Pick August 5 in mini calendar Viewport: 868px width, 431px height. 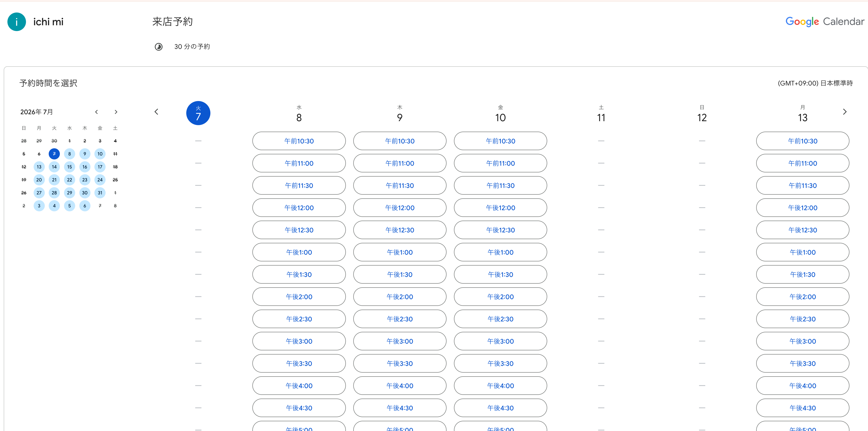pyautogui.click(x=69, y=206)
